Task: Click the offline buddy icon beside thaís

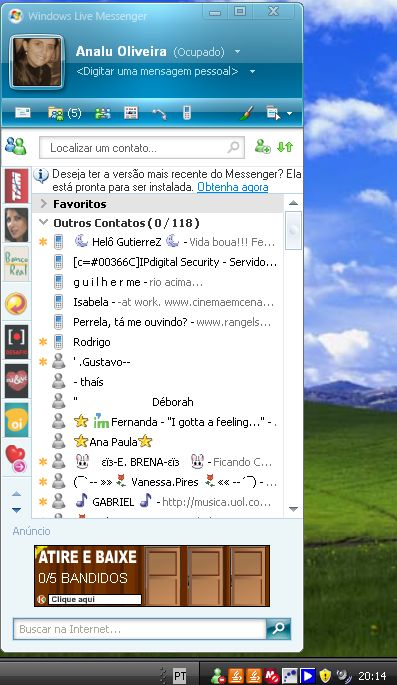Action: (x=59, y=381)
